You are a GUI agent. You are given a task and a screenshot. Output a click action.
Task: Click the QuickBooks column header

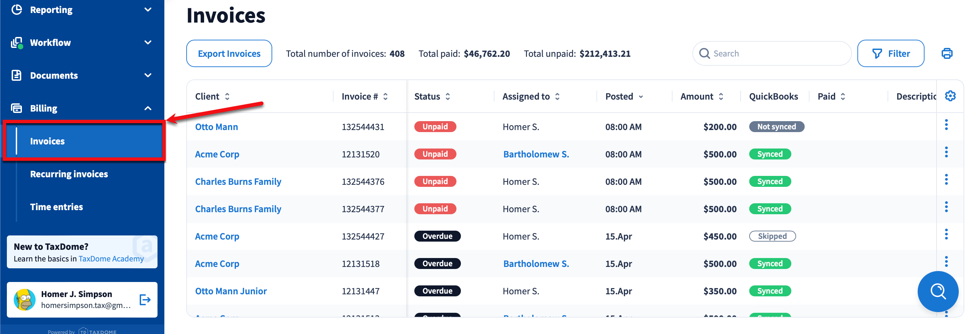click(x=774, y=97)
